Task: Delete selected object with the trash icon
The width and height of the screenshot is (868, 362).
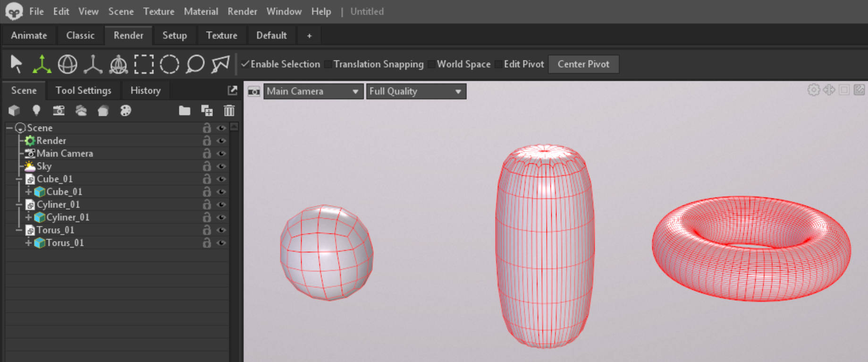Action: (229, 111)
